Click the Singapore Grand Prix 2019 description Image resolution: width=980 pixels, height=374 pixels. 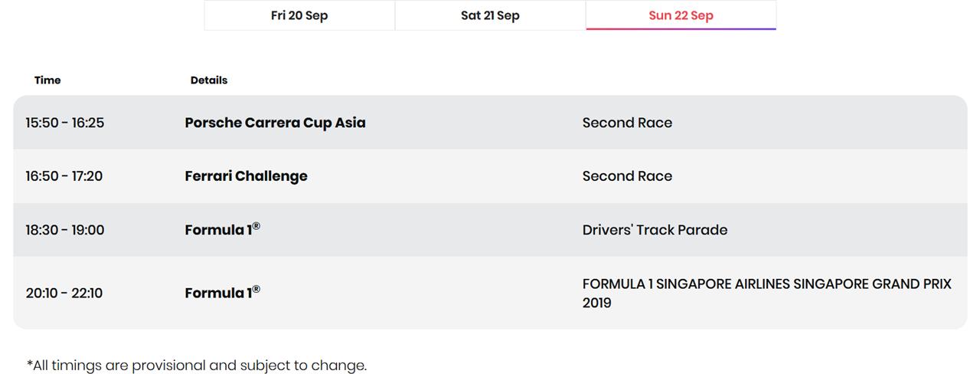click(x=766, y=293)
